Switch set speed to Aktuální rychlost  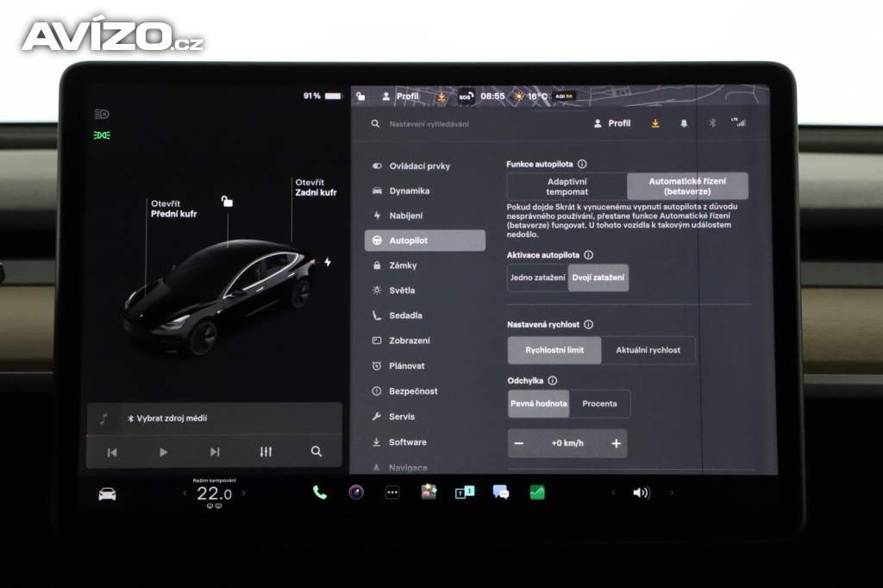pos(648,350)
